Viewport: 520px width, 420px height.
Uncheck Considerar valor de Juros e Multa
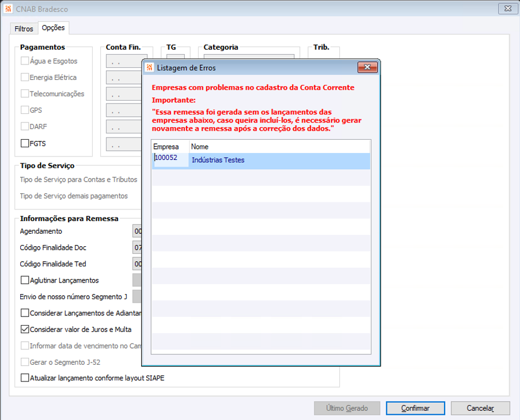25,329
